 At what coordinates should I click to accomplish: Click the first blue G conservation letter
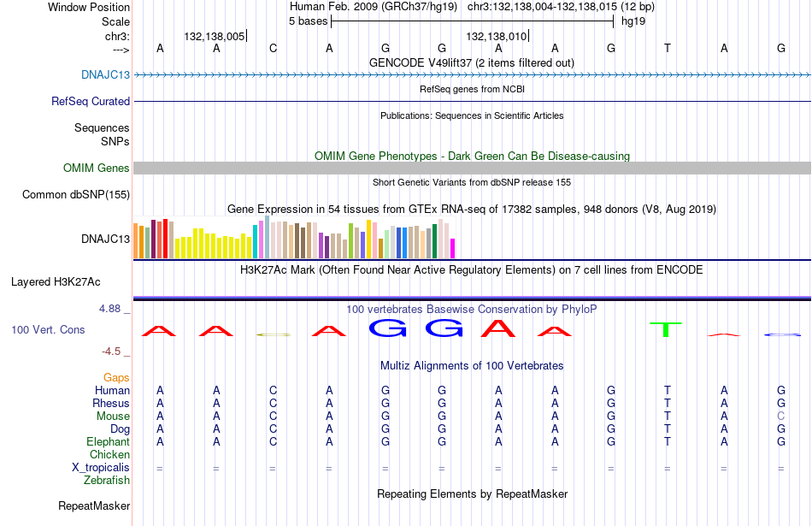pos(387,328)
